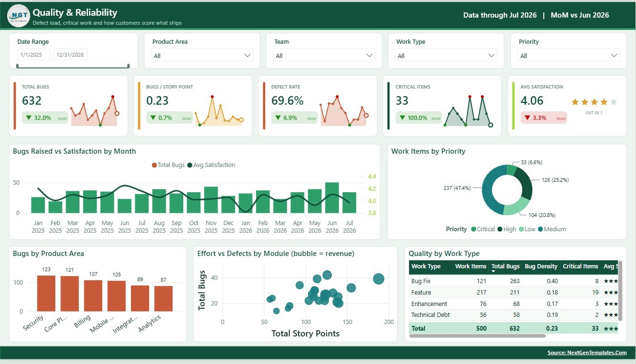Click the Critical Items value 33
Image resolution: width=636 pixels, height=364 pixels.
pyautogui.click(x=402, y=101)
